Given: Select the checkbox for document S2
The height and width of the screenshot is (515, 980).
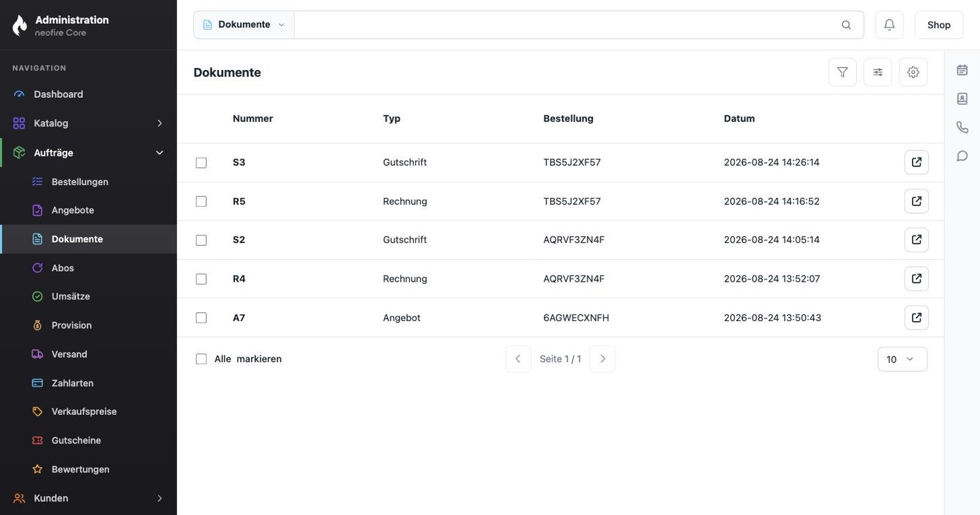Looking at the screenshot, I should point(201,240).
